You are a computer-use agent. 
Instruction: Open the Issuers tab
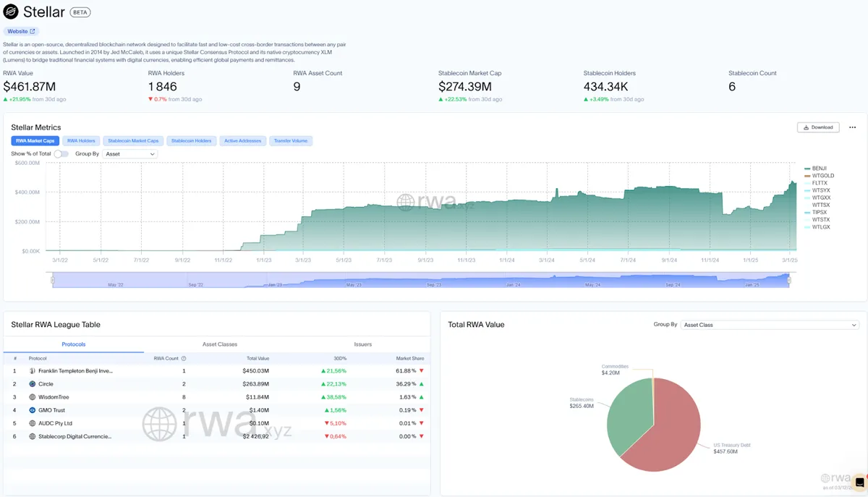click(x=362, y=344)
